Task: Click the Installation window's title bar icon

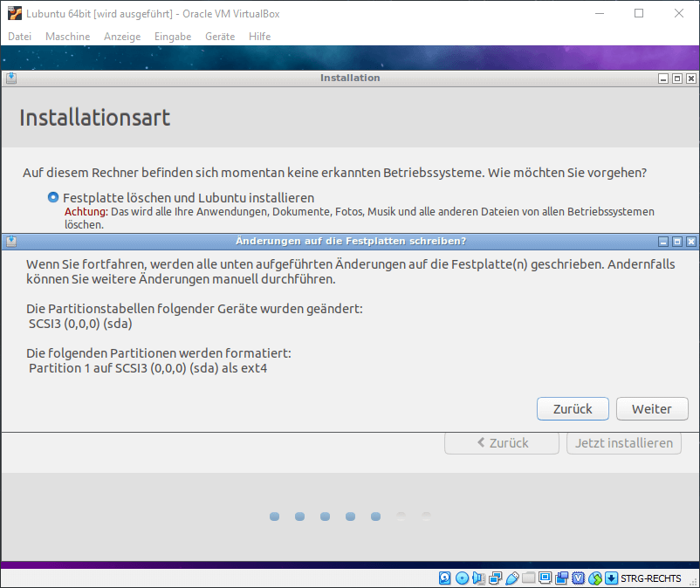Action: [x=11, y=78]
